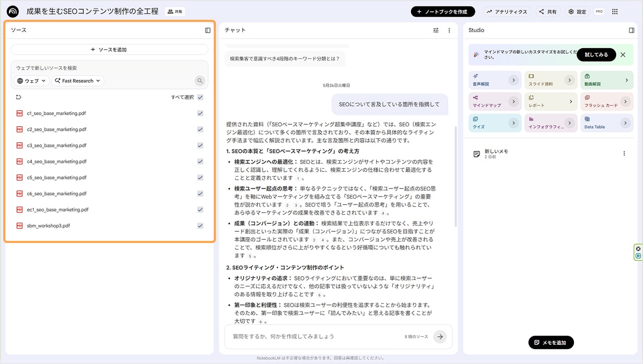The width and height of the screenshot is (643, 364).
Task: Select suggested question about 4段階のキーワード分類
Action: coord(285,58)
